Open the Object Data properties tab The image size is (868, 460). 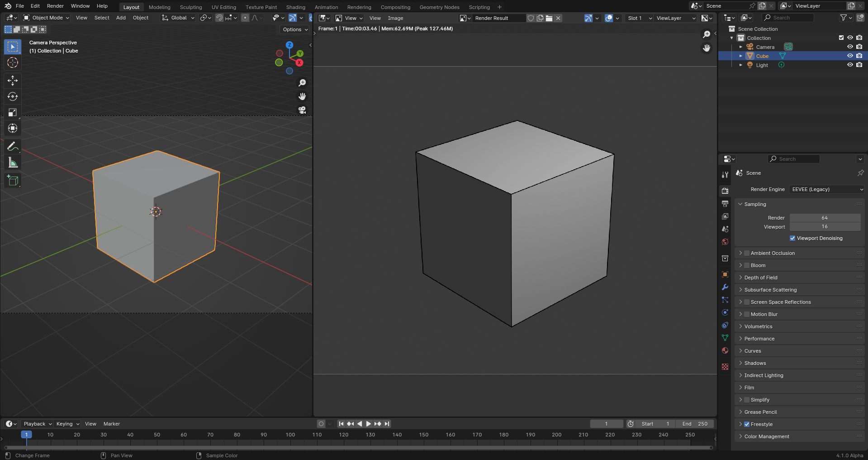725,338
